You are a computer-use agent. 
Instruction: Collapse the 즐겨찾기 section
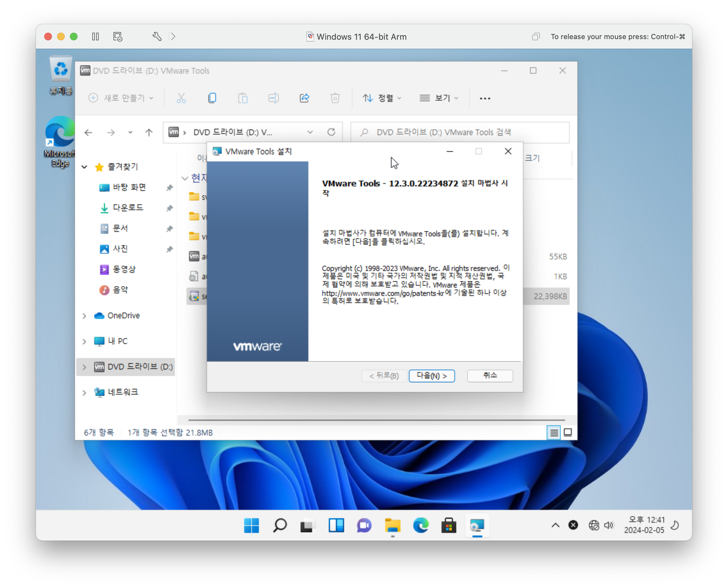click(84, 167)
